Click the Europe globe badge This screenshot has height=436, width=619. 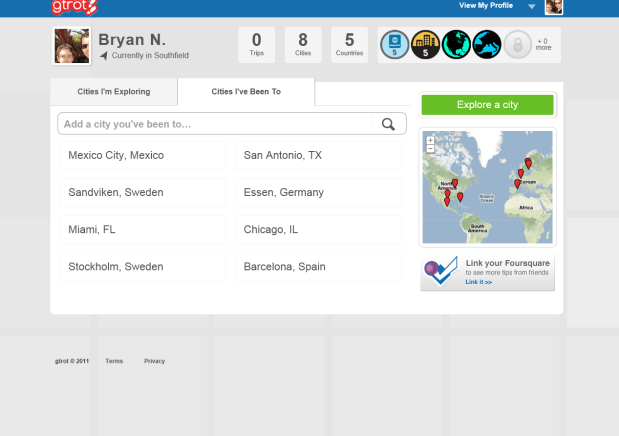(486, 44)
